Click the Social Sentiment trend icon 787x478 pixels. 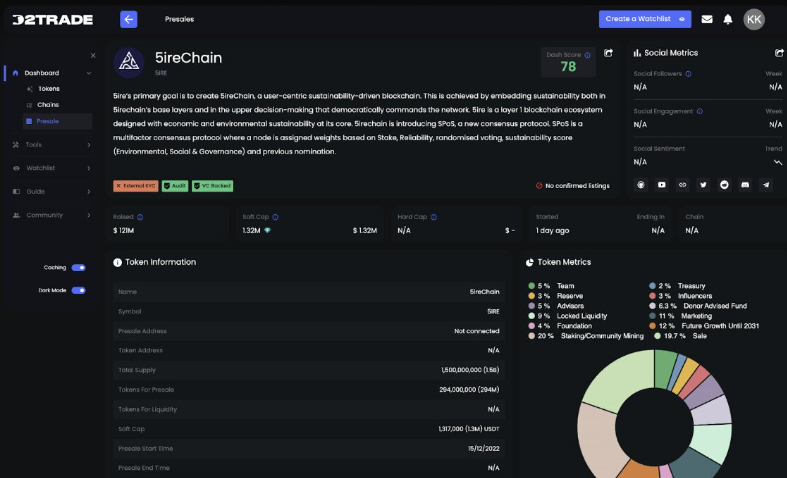coord(778,162)
